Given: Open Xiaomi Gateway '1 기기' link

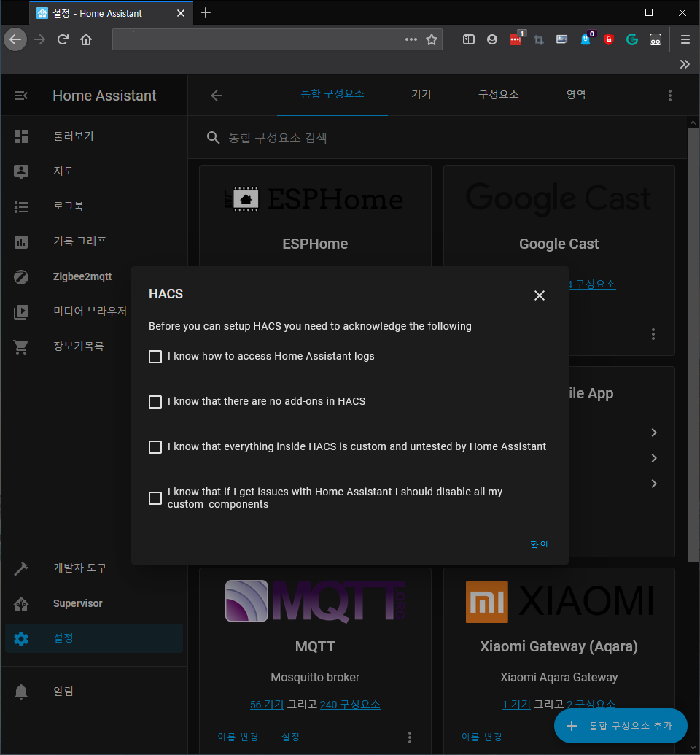Looking at the screenshot, I should click(516, 705).
